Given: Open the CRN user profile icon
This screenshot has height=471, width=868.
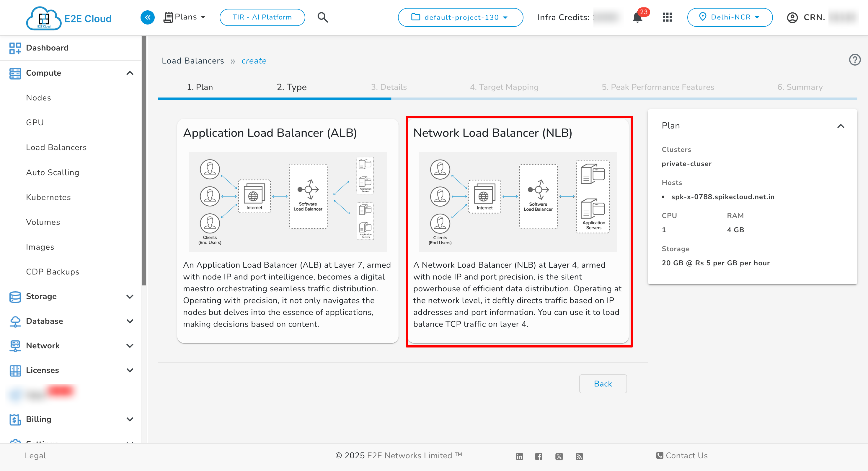Looking at the screenshot, I should point(792,17).
